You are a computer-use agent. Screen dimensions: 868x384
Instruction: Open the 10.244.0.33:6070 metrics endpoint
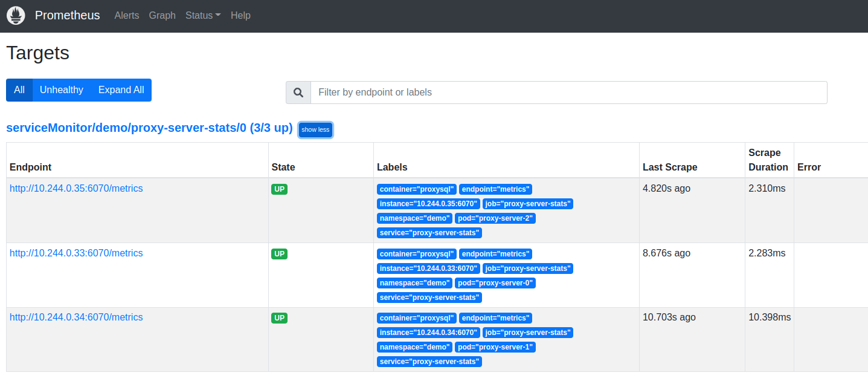[76, 253]
